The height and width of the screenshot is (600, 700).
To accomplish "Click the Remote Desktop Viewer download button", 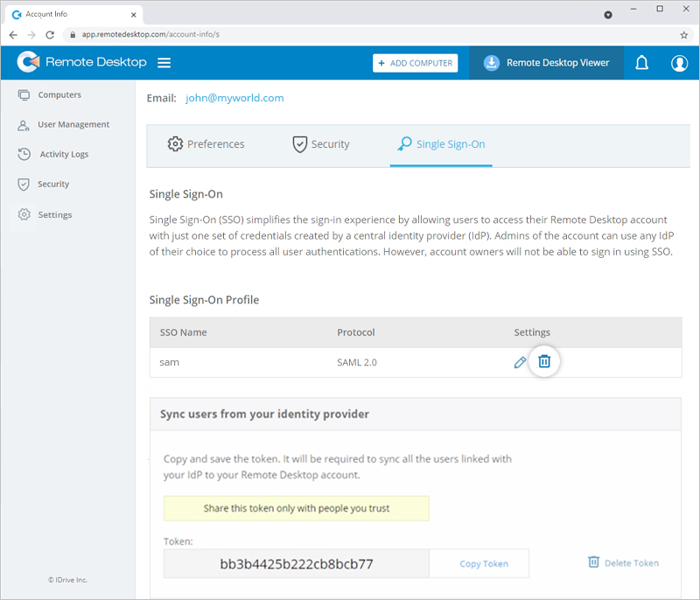I will pyautogui.click(x=546, y=63).
